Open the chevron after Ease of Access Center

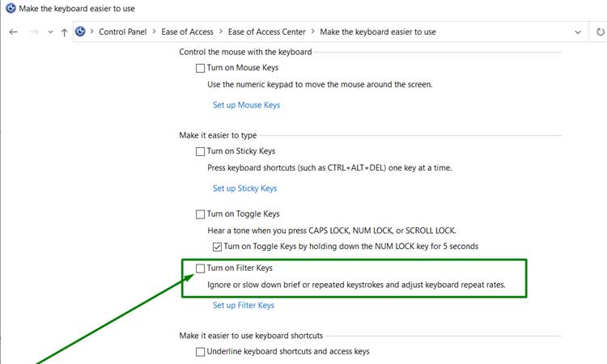point(312,32)
